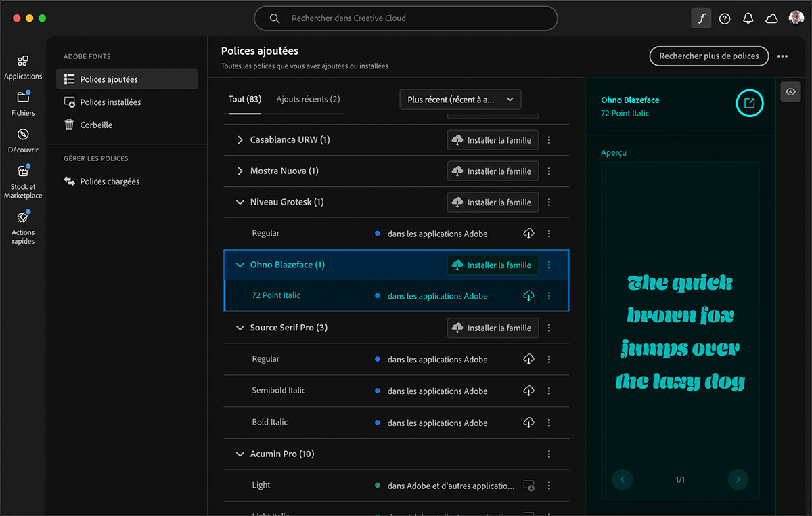Image resolution: width=812 pixels, height=516 pixels.
Task: Open the notifications bell
Action: coord(748,18)
